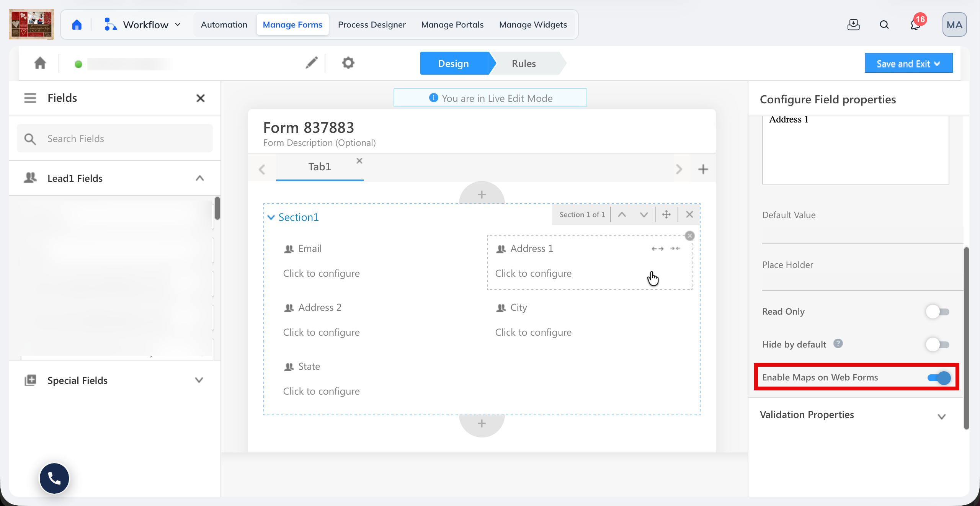Toggle the Fields panel hamburger menu
The image size is (980, 506).
pos(30,98)
